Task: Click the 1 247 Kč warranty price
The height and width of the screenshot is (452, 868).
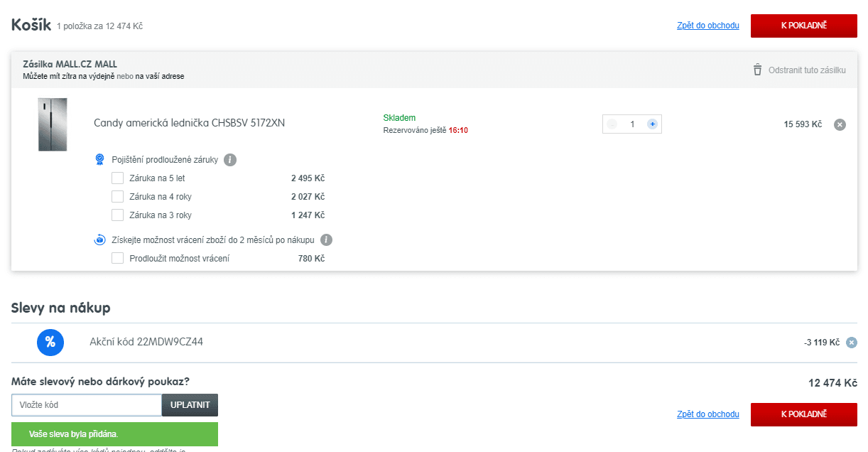Action: (308, 215)
